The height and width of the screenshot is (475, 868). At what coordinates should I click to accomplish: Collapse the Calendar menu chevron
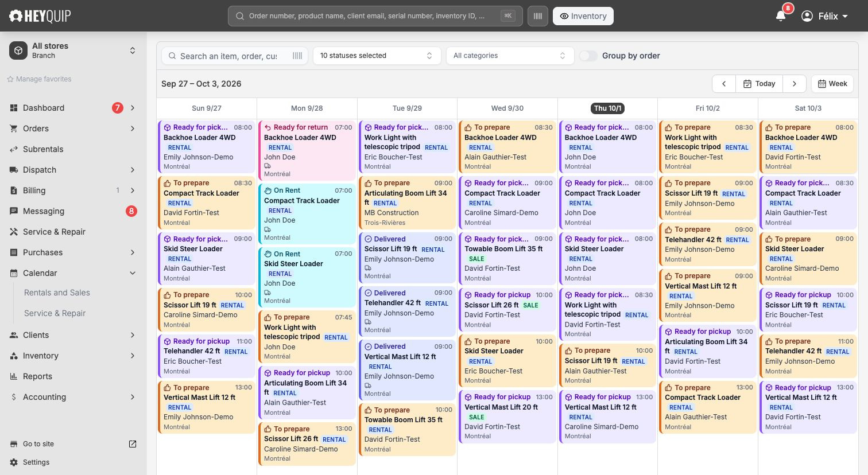(133, 273)
